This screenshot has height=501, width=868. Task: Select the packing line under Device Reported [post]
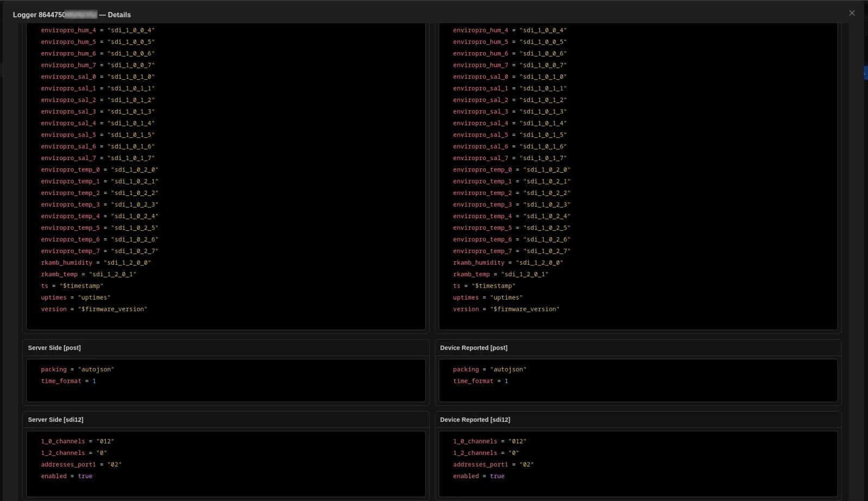coord(490,370)
